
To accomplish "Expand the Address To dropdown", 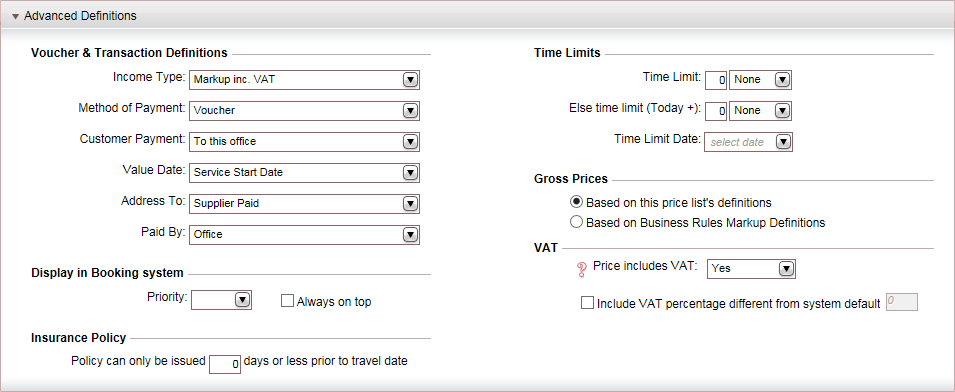I will click(x=305, y=204).
